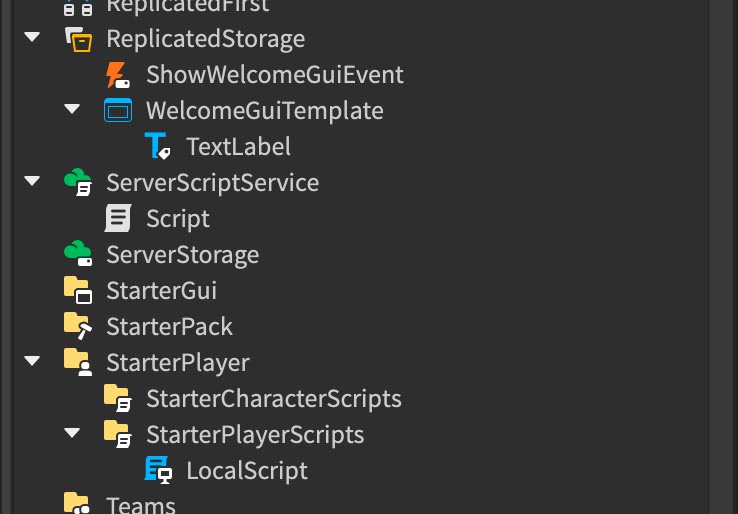Click the ReplicatedStorage service icon
This screenshot has height=514, width=738.
coord(78,39)
